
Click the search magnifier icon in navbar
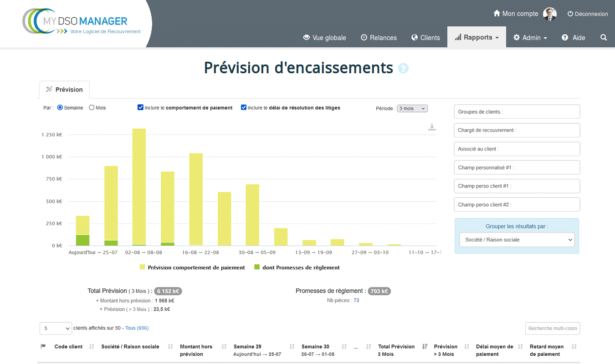604,38
